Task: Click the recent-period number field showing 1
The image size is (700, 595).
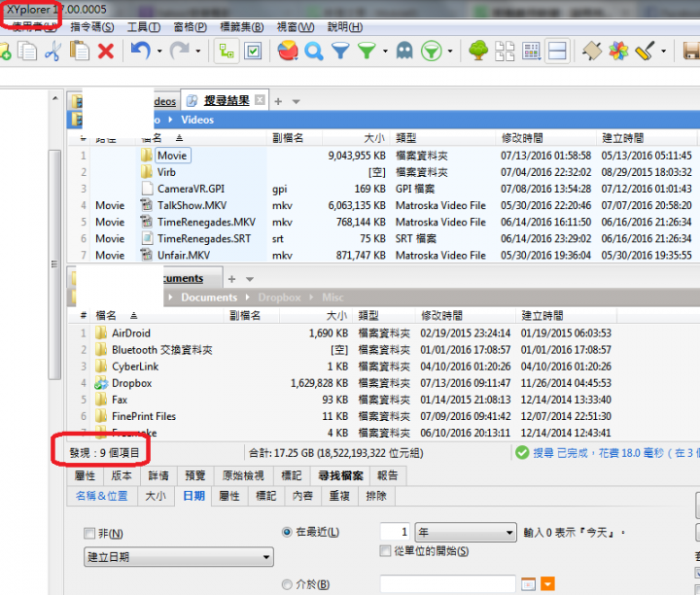Action: pyautogui.click(x=395, y=532)
